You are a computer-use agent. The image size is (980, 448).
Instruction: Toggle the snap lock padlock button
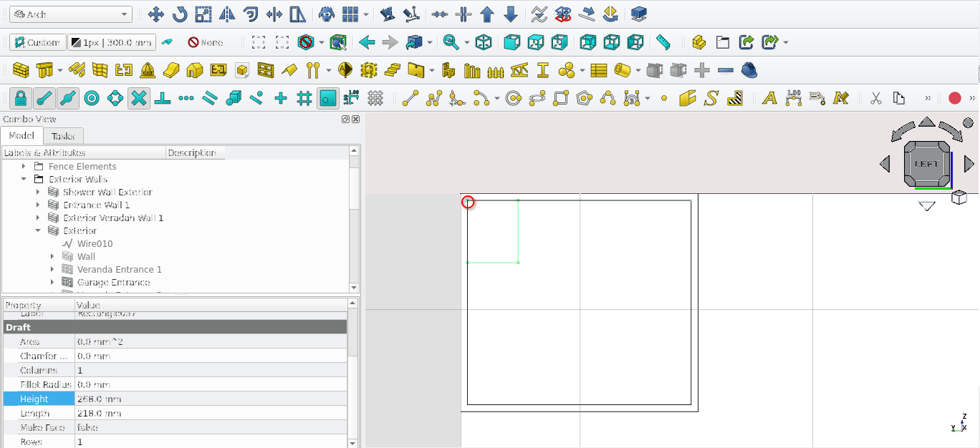(21, 98)
